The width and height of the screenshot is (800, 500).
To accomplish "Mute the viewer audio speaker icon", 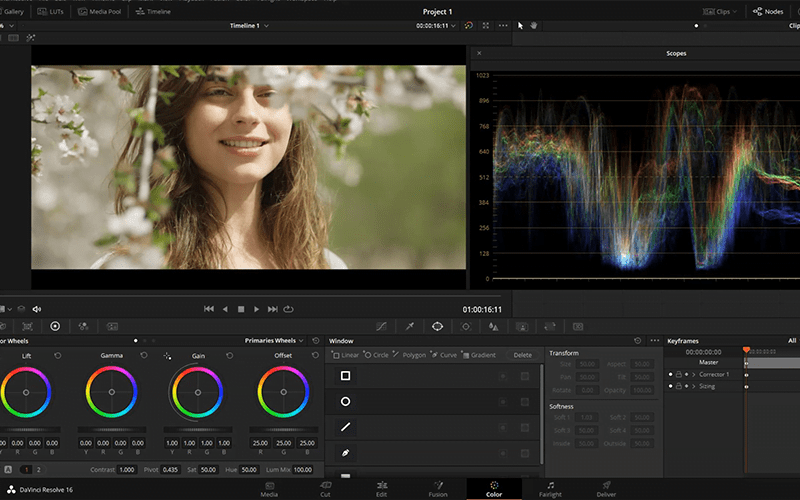I will tap(37, 309).
